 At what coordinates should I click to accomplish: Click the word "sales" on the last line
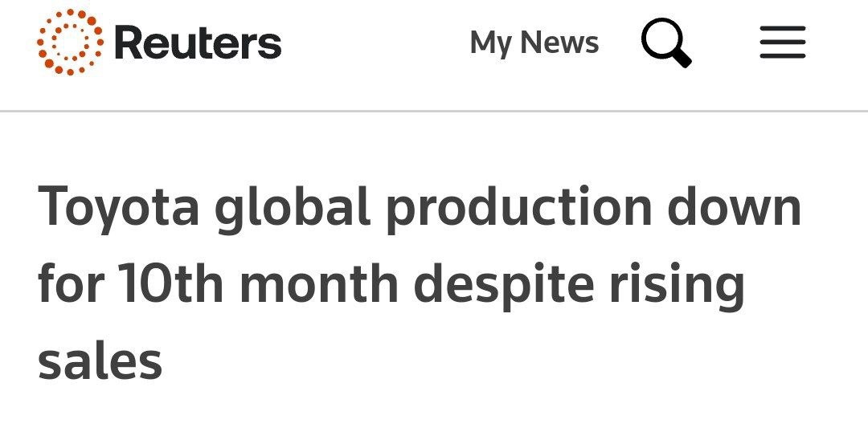(x=100, y=361)
